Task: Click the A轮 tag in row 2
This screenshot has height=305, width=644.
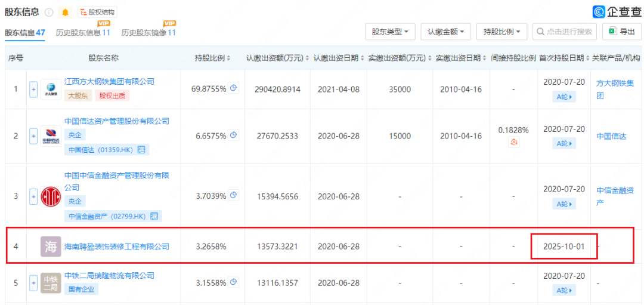Action: click(x=564, y=143)
